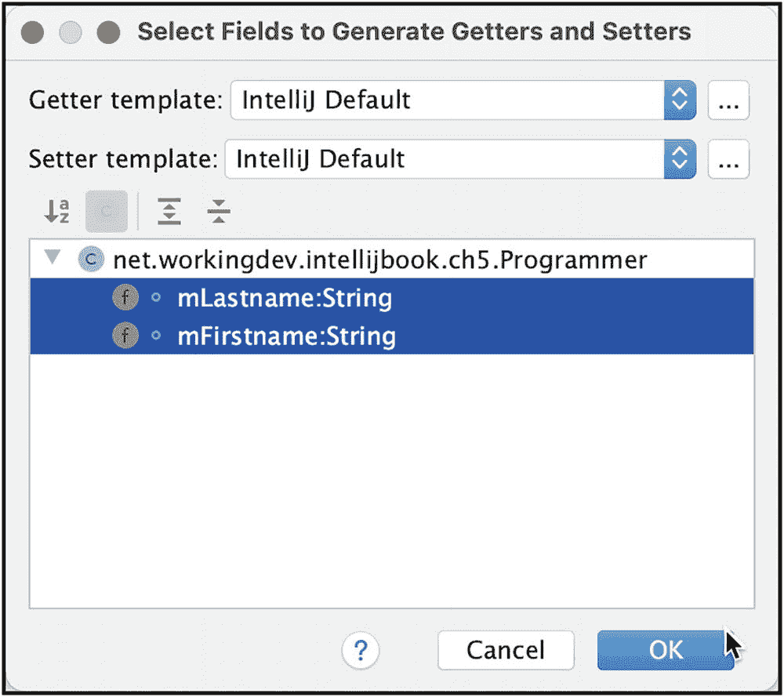
Task: Select the mFirstname:String field
Action: click(391, 336)
